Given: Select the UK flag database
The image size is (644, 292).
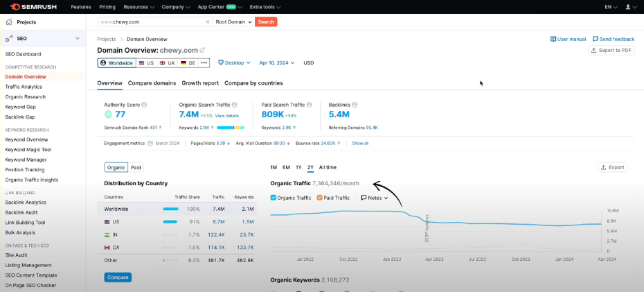Looking at the screenshot, I should [x=167, y=63].
